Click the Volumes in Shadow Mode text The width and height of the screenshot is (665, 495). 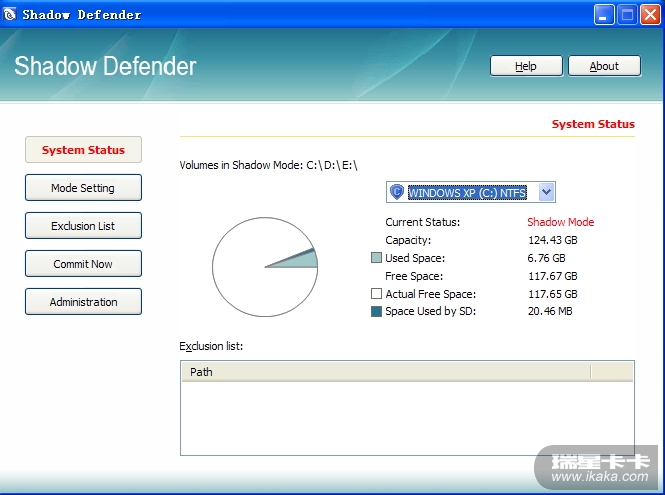pos(268,165)
